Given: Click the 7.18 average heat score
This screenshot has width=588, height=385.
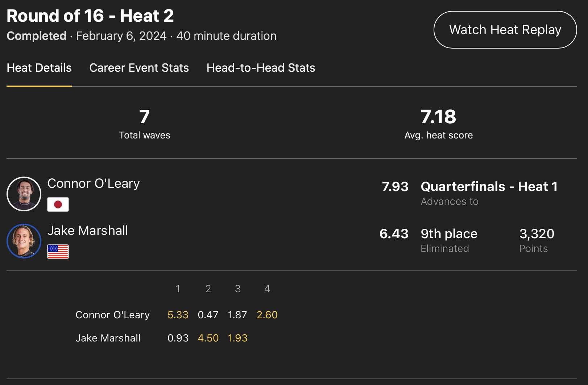Looking at the screenshot, I should tap(438, 117).
